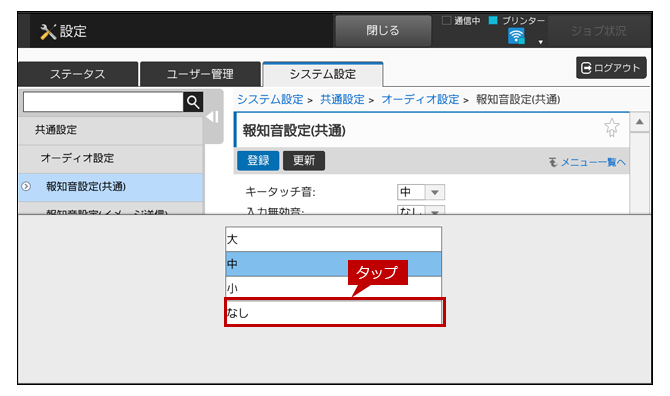Click the favorite star icon
670x396 pixels.
611,127
